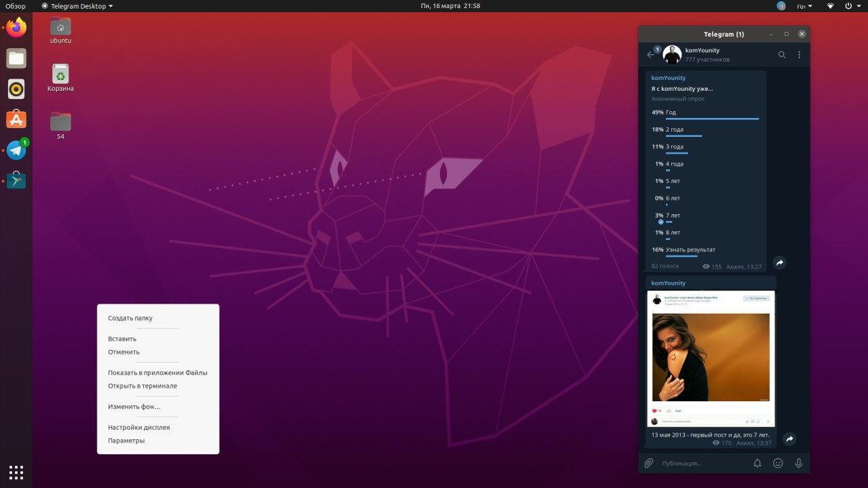Toggle silent broadcast bell icon

(757, 463)
